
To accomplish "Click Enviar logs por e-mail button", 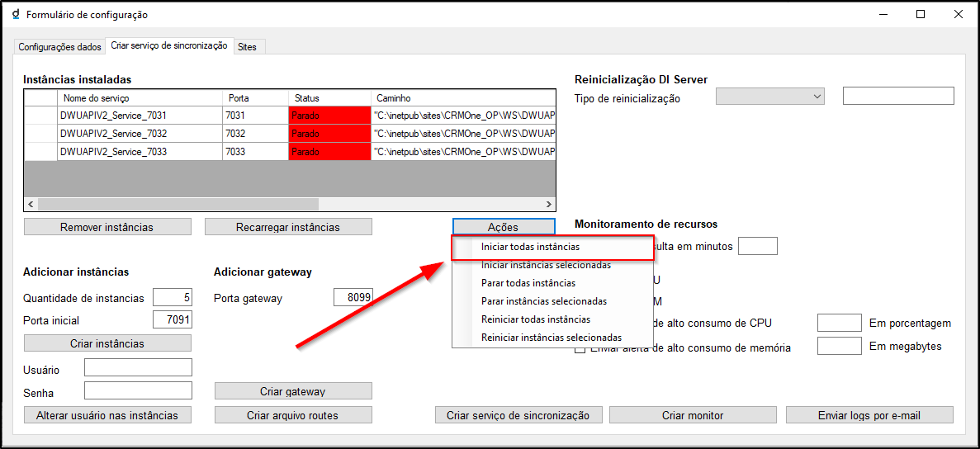I will [x=869, y=415].
